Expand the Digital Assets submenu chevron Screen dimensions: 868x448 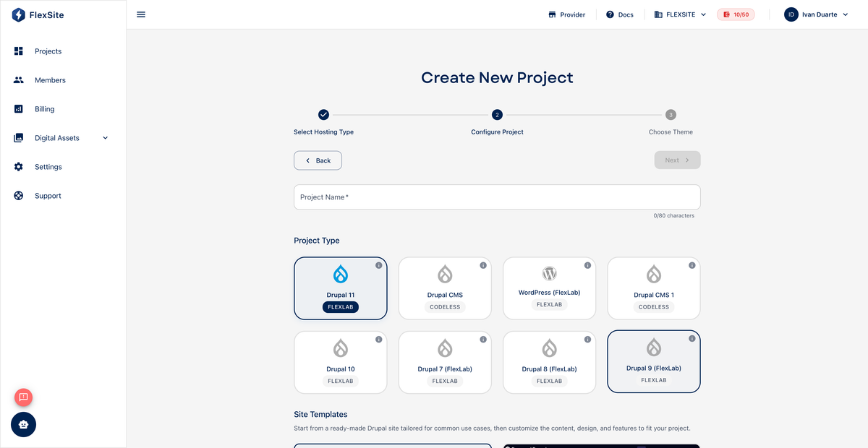pos(105,138)
